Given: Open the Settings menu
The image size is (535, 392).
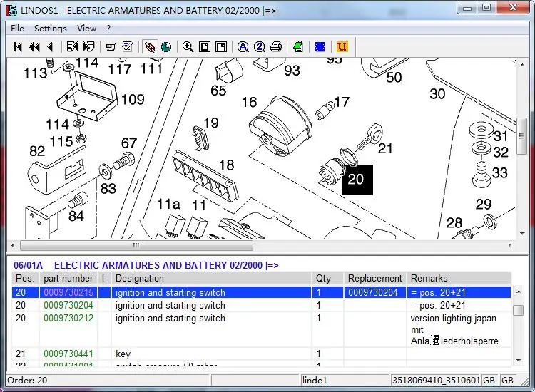Looking at the screenshot, I should (50, 29).
